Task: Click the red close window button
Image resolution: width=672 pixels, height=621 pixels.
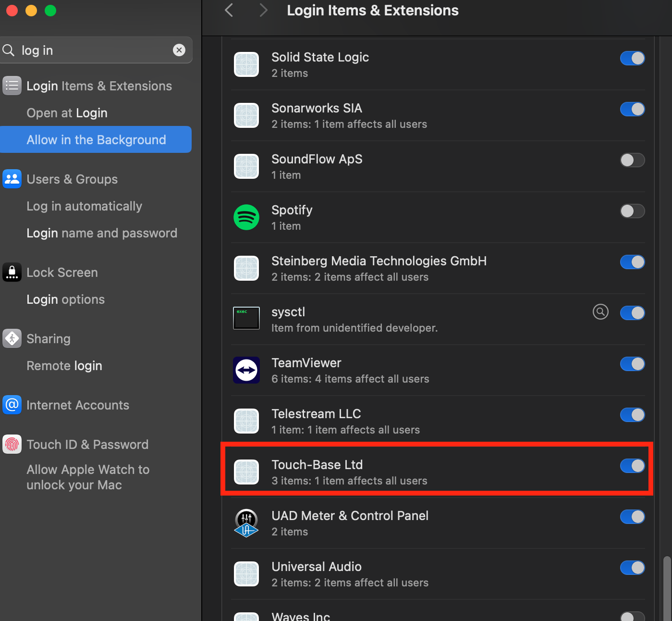Action: click(12, 10)
